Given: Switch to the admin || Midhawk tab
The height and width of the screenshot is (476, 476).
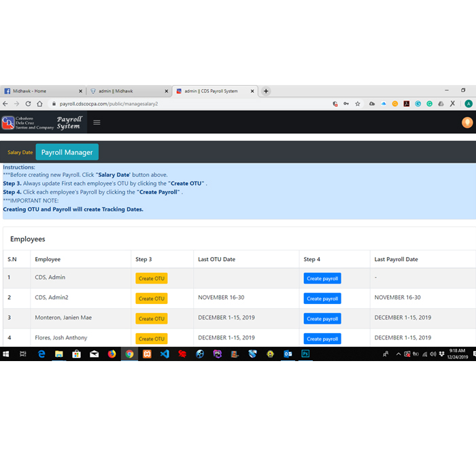Looking at the screenshot, I should [x=126, y=91].
